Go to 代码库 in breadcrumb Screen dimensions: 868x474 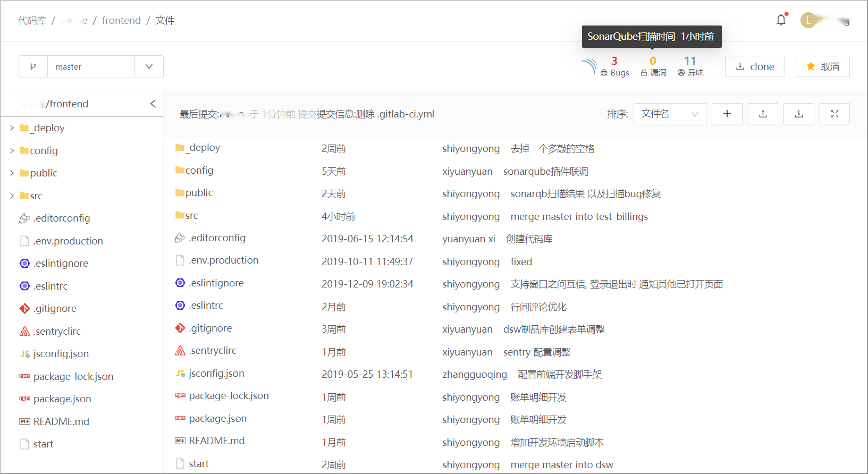[32, 21]
